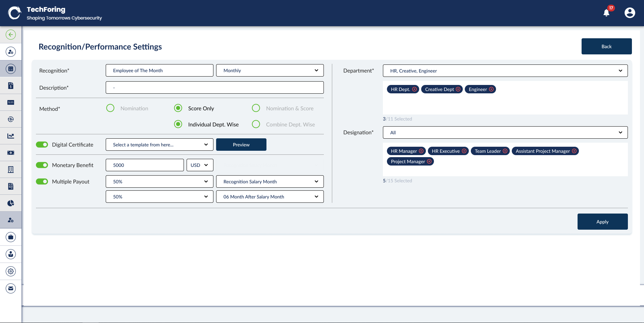Open the USD currency dropdown
644x323 pixels.
(x=200, y=165)
